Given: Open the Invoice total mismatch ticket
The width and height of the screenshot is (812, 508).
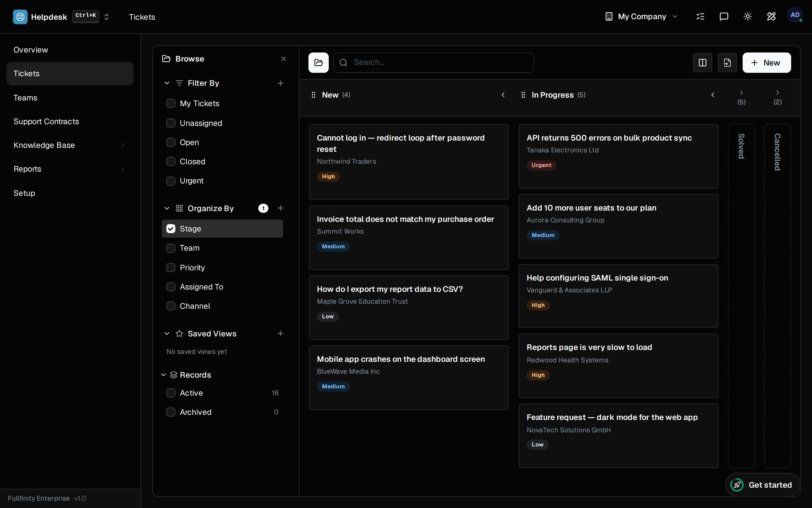Looking at the screenshot, I should pos(409,238).
